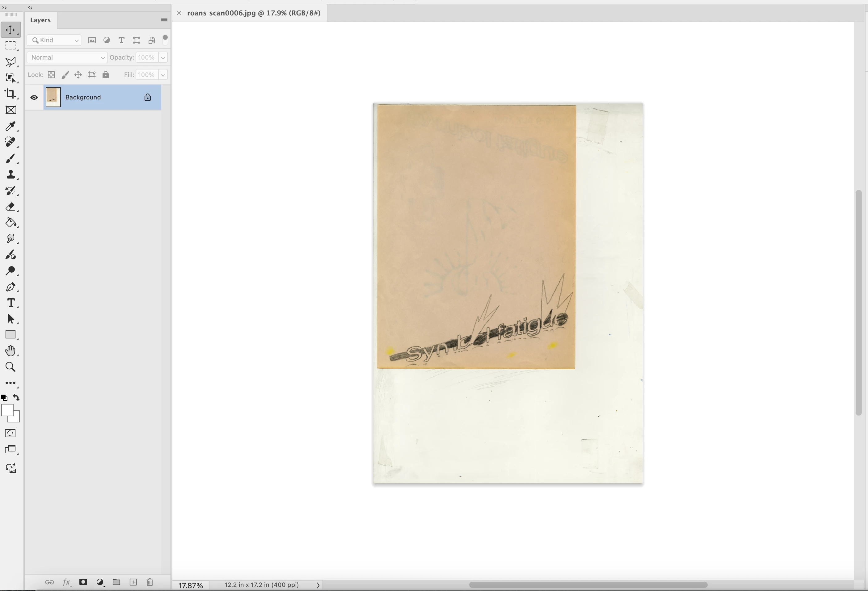Screen dimensions: 868x591
Task: Select the Eyedropper tool
Action: click(x=10, y=126)
